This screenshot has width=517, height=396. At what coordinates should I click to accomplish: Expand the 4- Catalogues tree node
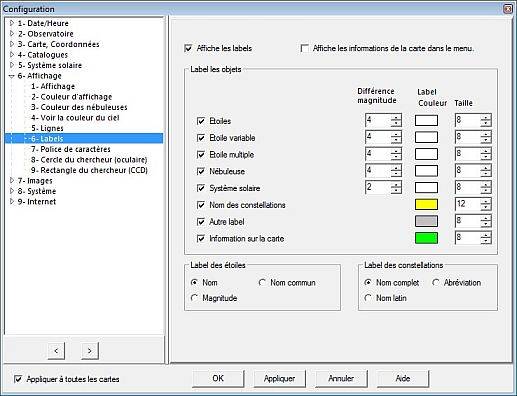tap(12, 54)
